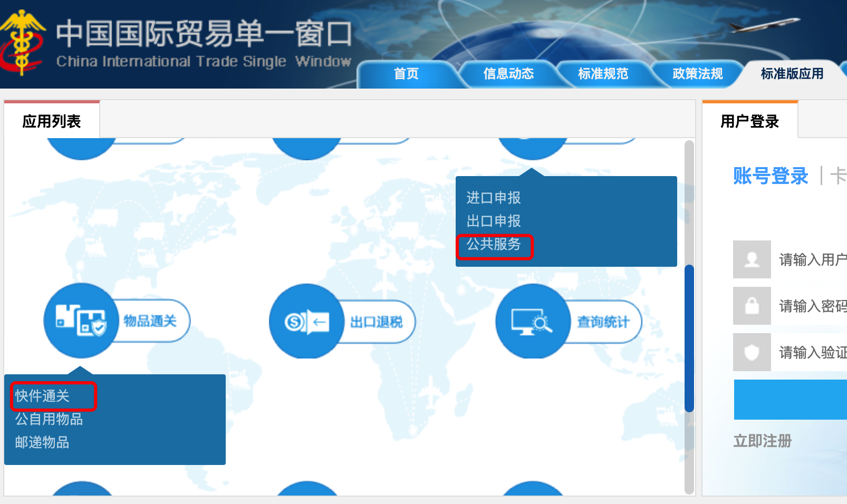Select the 应用列表 panel tab

pyautogui.click(x=52, y=121)
